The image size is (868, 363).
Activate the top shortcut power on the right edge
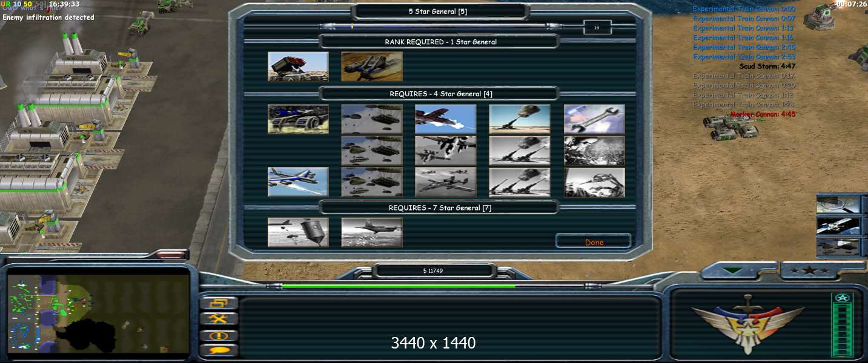pos(838,204)
